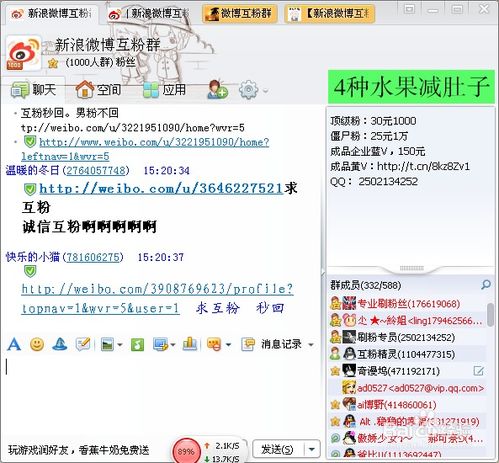Open link weibo.com/u/3646227521
The width and height of the screenshot is (499, 463).
coord(161,189)
